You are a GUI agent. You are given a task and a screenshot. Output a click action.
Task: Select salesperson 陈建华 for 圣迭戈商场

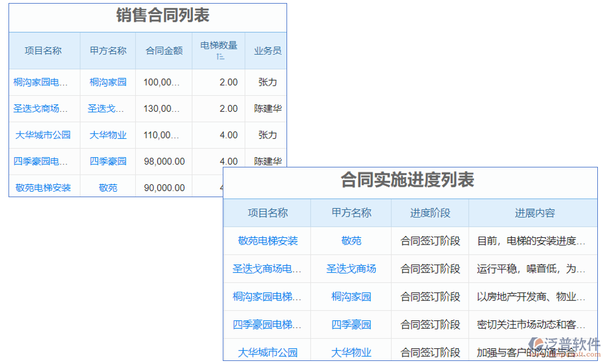[267, 109]
